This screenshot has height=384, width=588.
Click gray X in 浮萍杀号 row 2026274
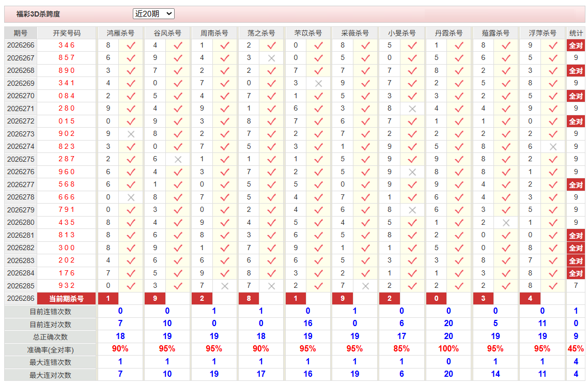click(553, 147)
